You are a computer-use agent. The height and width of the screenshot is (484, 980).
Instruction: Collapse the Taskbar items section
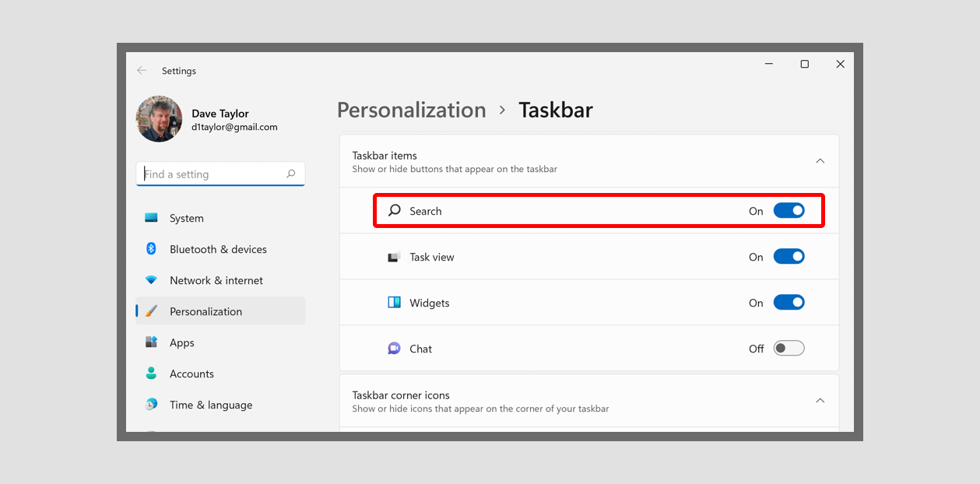[820, 161]
